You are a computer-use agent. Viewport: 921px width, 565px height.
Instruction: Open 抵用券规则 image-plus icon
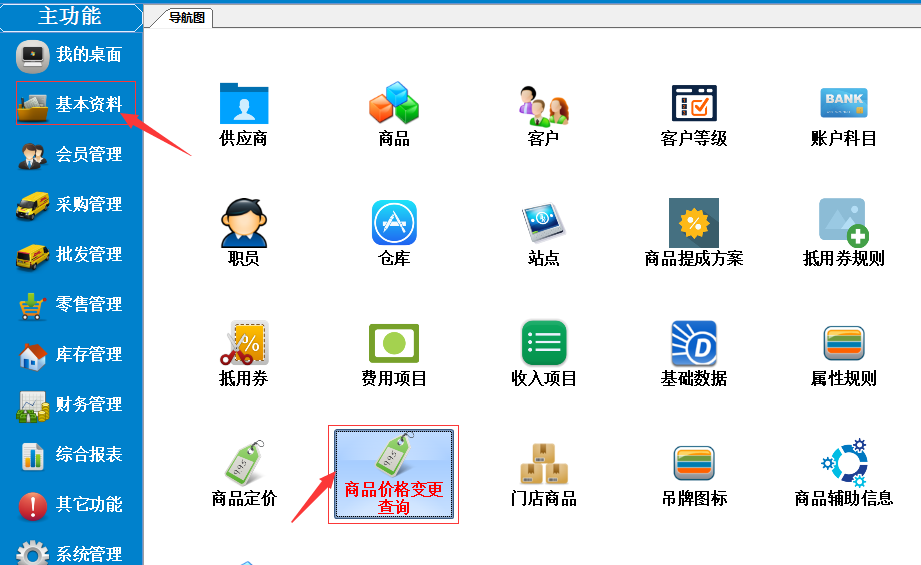pos(843,233)
